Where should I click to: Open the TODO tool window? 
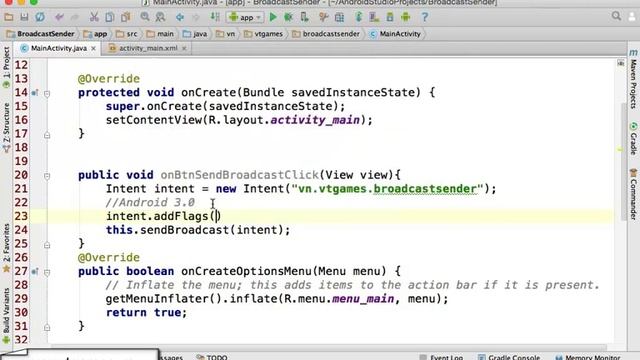[212, 358]
